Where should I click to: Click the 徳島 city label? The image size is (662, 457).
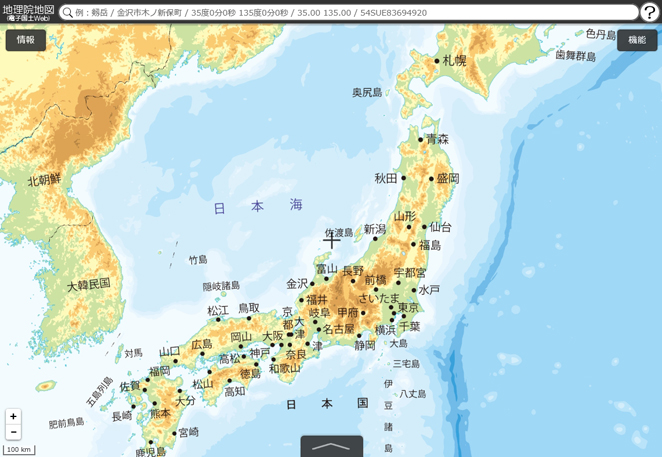(250, 373)
